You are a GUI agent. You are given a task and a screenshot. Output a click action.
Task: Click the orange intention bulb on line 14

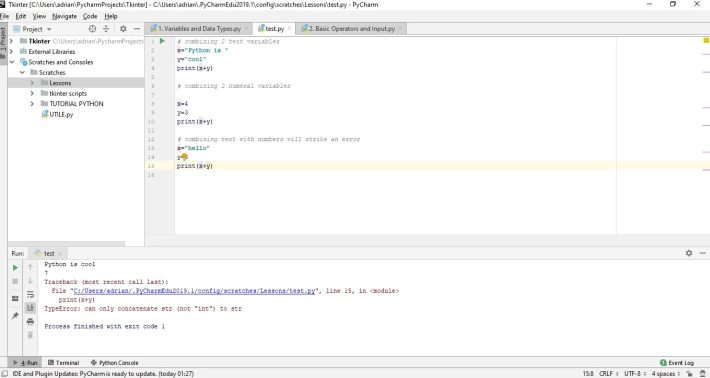tap(184, 157)
